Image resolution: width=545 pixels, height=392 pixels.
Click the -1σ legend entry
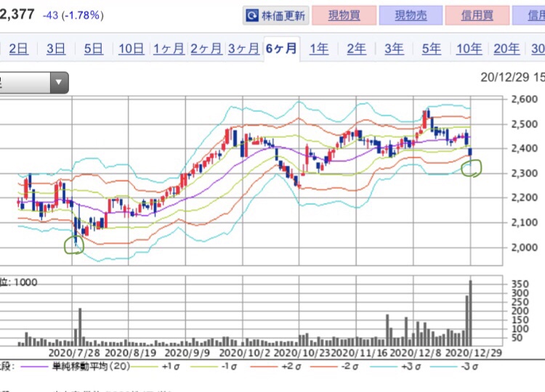pyautogui.click(x=229, y=367)
